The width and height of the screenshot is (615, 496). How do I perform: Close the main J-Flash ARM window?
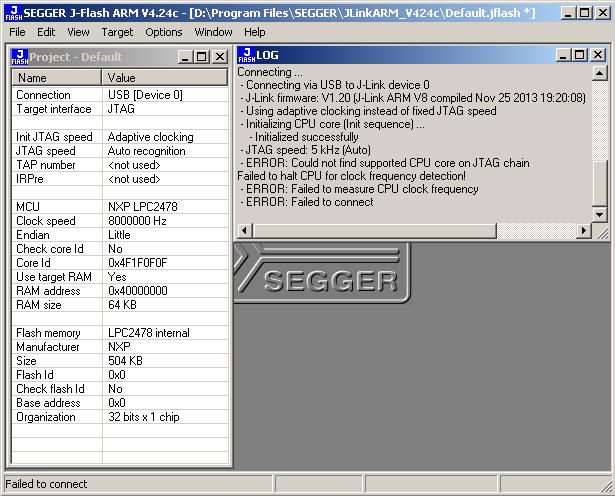click(602, 13)
